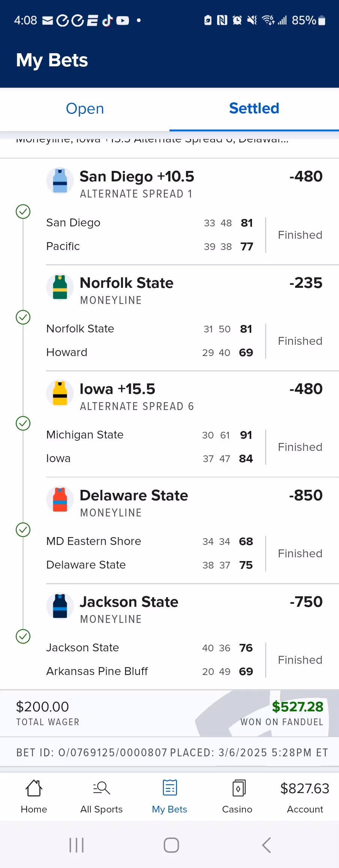
Task: Tap Norfolk State green jersey icon
Action: click(60, 287)
